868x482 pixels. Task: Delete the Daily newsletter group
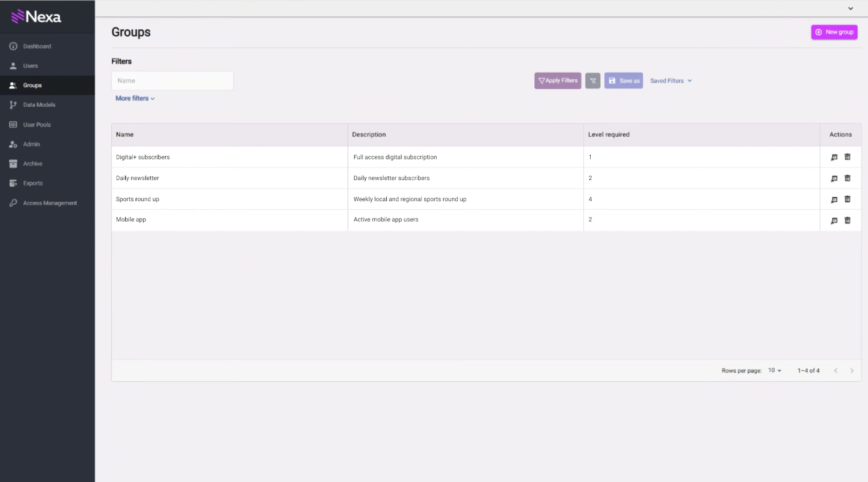[847, 178]
